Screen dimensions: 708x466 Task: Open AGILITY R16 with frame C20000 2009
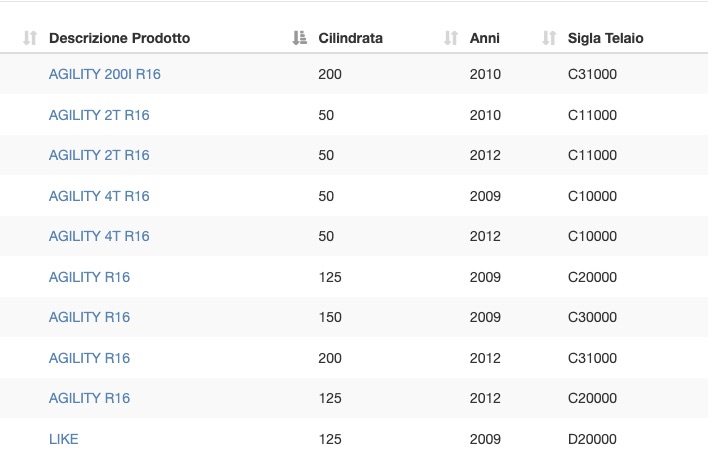coord(89,277)
